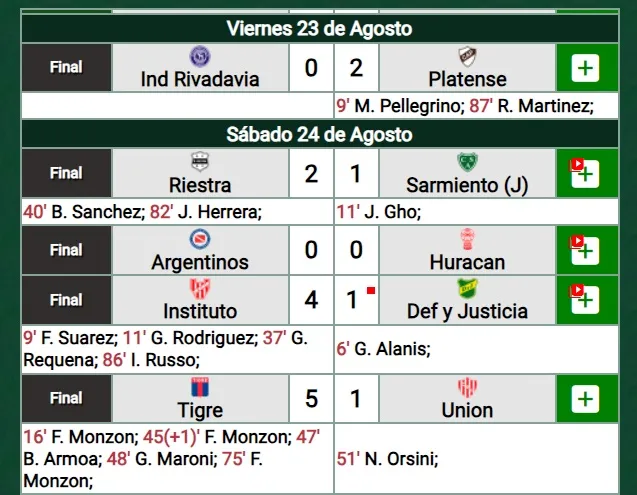The image size is (637, 495).
Task: Click the Final status of Argentinos match
Action: (66, 250)
